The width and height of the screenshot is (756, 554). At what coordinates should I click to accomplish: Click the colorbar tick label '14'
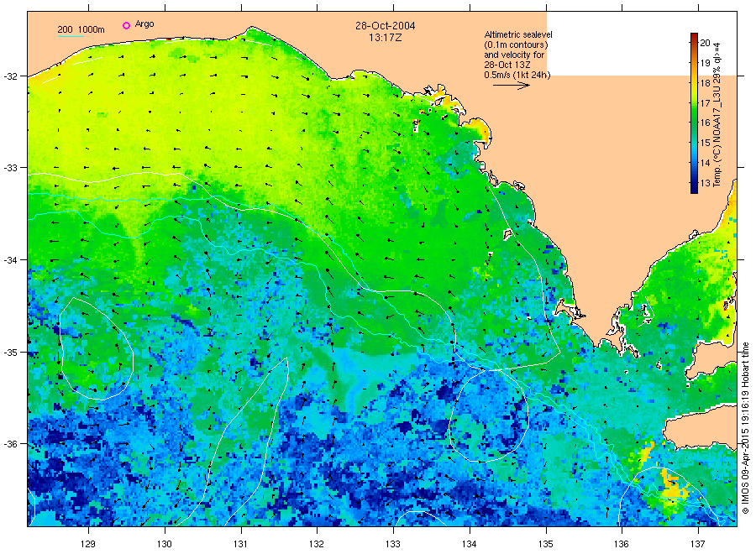pyautogui.click(x=705, y=163)
